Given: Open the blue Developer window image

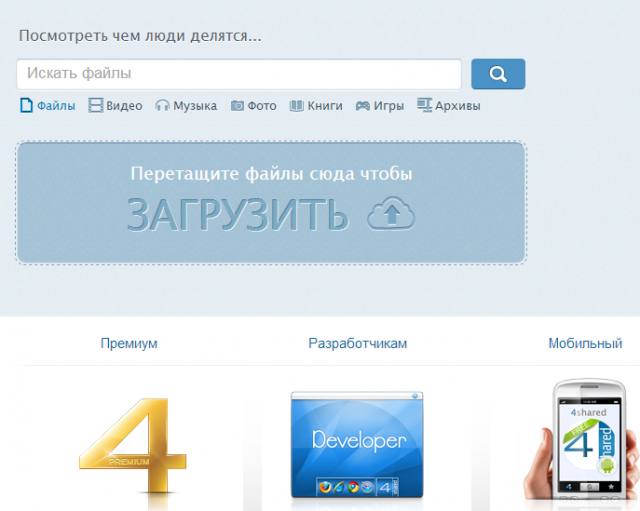Looking at the screenshot, I should (x=357, y=445).
